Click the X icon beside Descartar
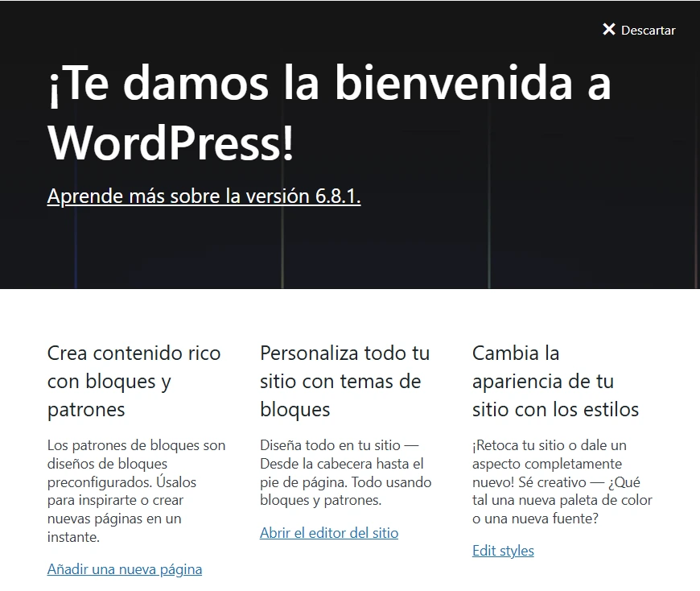700x591 pixels. (x=608, y=30)
